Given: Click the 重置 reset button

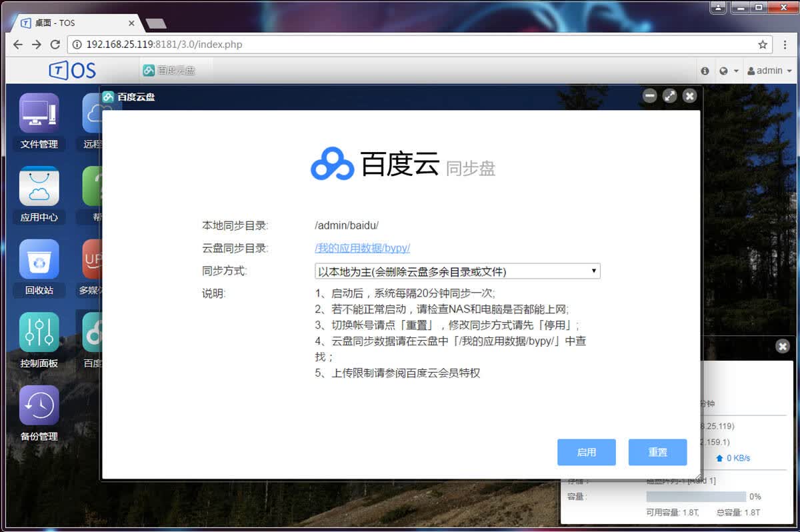Looking at the screenshot, I should 657,452.
